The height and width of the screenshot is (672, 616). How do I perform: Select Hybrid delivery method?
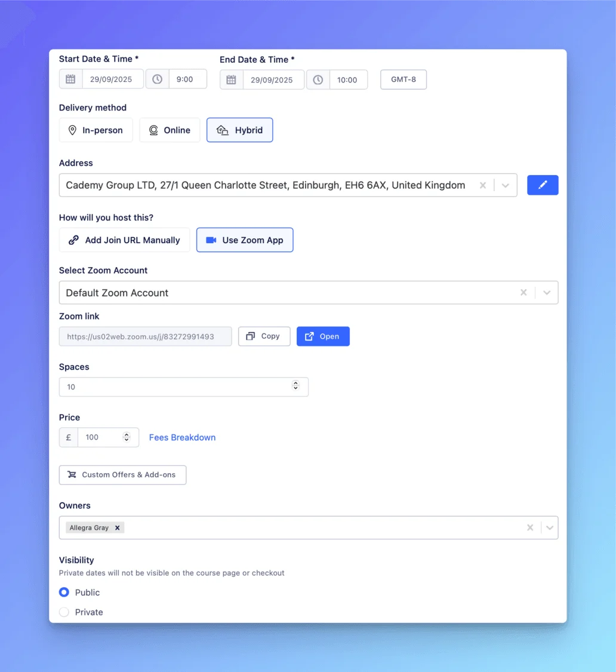click(239, 130)
